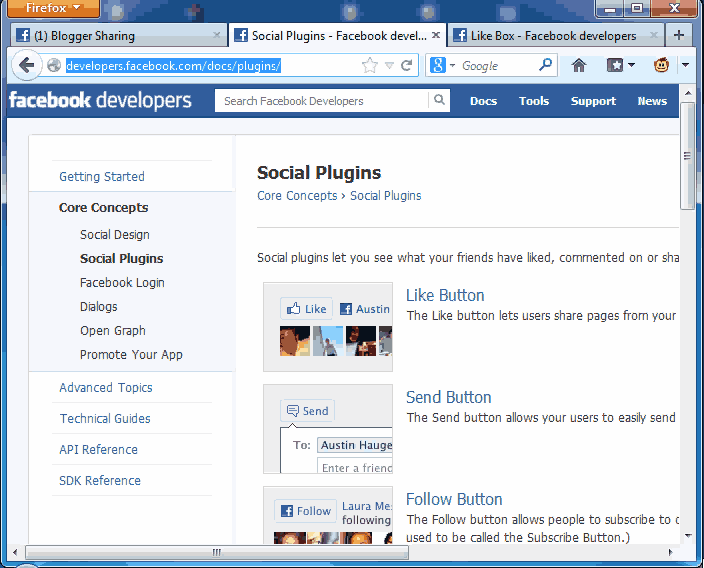Click the horizontal scrollbar thumb
The width and height of the screenshot is (704, 568).
217,552
